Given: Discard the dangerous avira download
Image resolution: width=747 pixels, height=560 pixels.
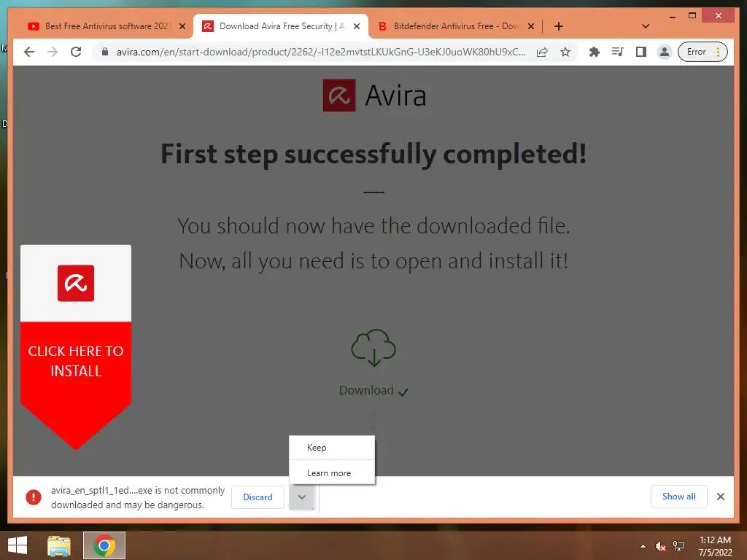Looking at the screenshot, I should [258, 497].
